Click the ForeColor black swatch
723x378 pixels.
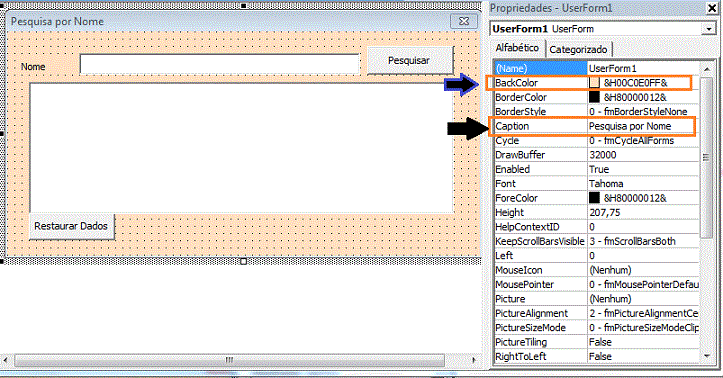594,198
